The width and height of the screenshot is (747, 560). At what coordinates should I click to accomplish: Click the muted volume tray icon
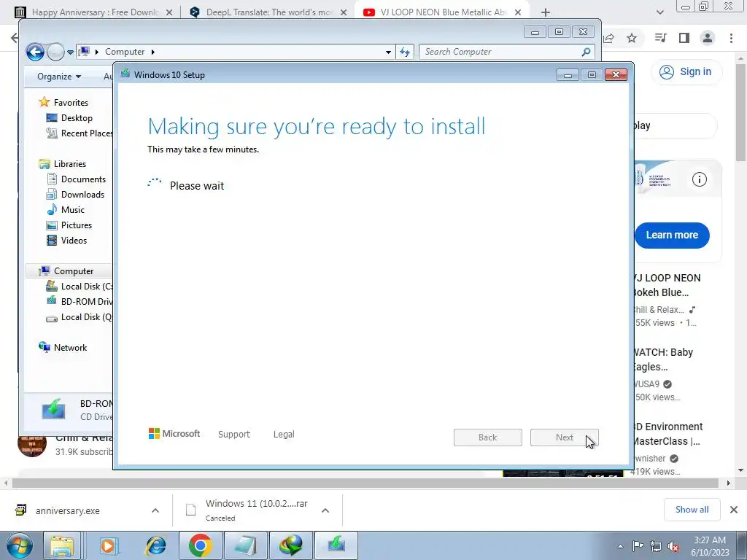coord(673,546)
